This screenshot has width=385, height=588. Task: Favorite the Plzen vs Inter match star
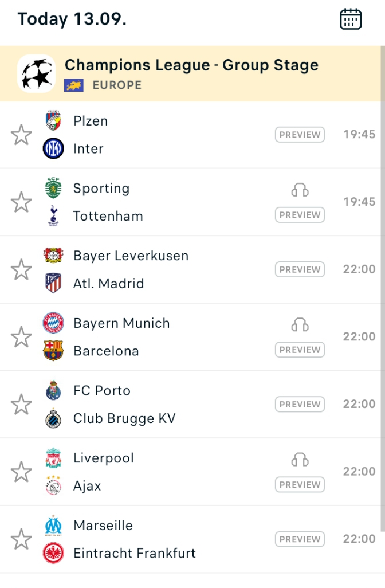click(x=21, y=135)
